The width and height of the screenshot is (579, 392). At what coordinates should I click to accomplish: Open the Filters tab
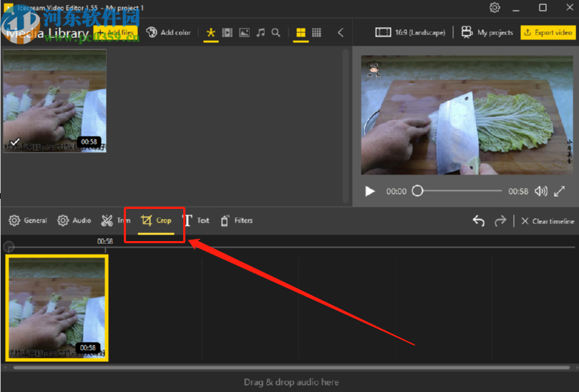click(236, 220)
